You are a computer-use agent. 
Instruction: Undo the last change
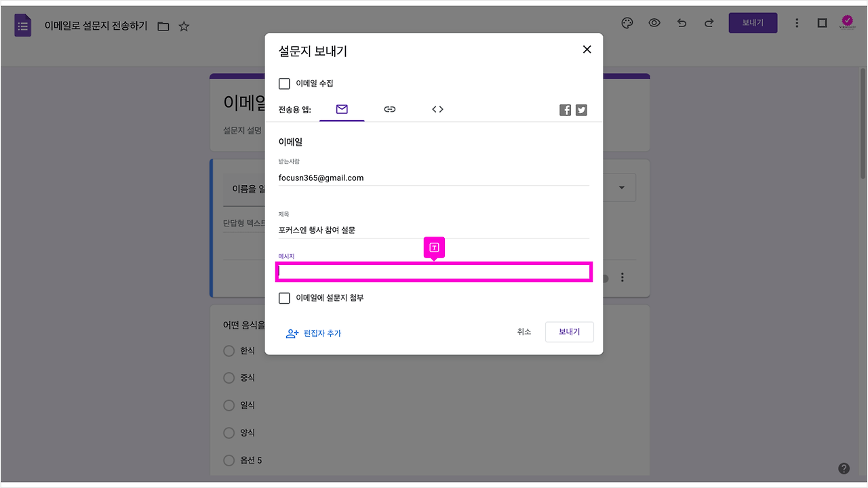[x=682, y=22]
